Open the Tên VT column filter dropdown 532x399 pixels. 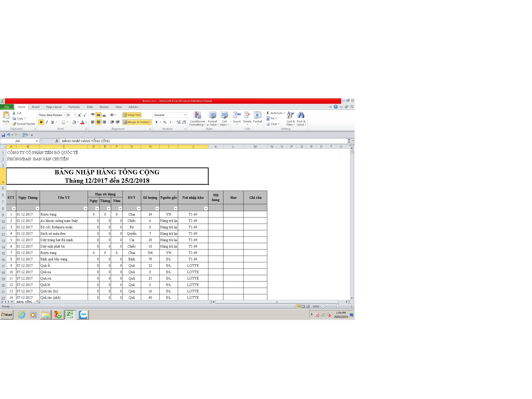85,208
